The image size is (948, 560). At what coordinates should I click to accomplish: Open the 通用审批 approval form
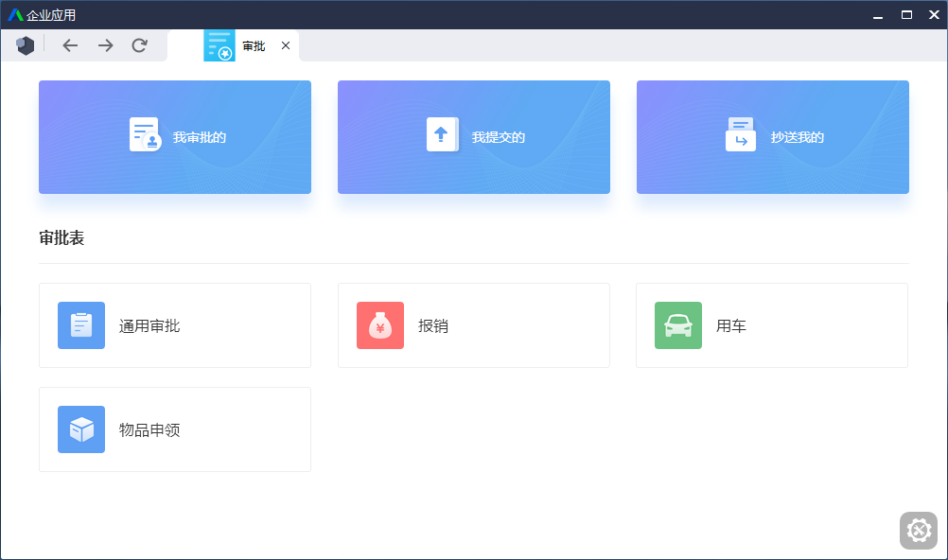click(175, 325)
